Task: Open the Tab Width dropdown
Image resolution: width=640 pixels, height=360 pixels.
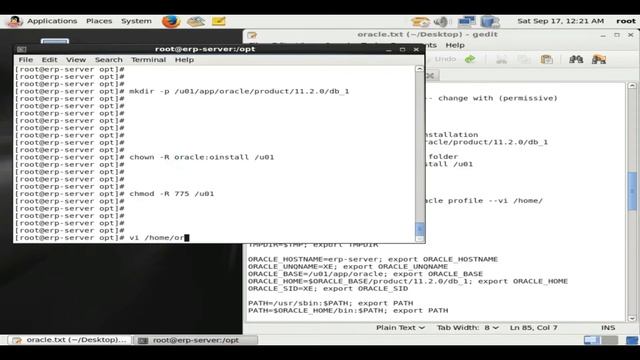Action: click(467, 328)
